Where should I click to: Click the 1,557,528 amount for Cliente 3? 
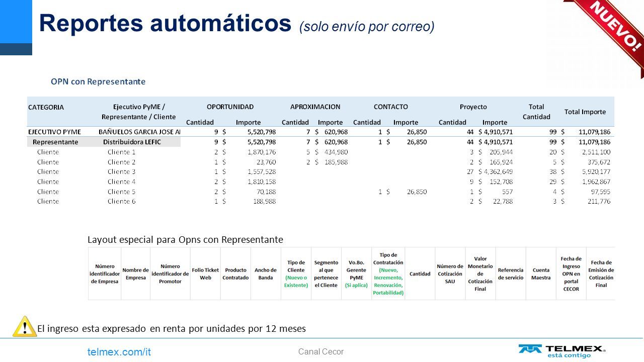262,171
